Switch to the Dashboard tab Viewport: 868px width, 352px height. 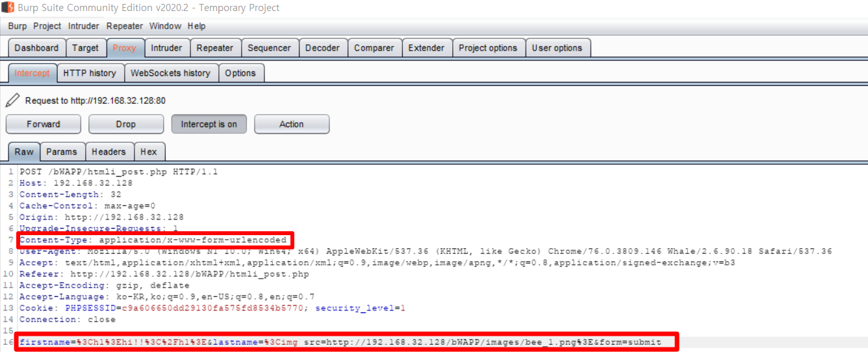[x=36, y=48]
